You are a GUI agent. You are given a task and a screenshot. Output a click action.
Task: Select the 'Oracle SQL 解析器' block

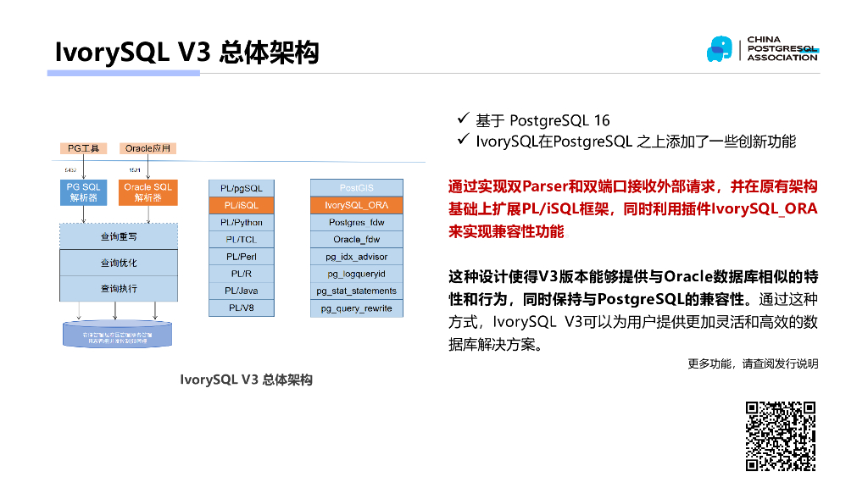pyautogui.click(x=147, y=192)
